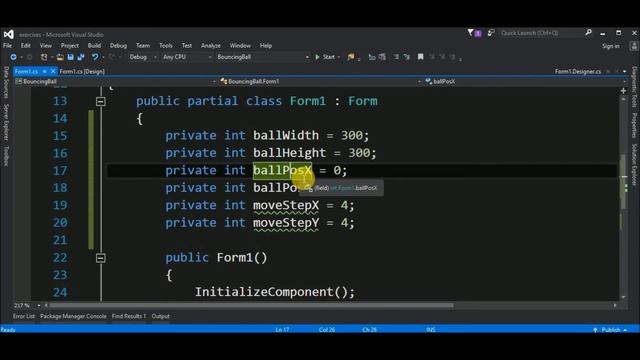Click the horizontal editor scrollbar thumb
640x360 pixels.
251,305
